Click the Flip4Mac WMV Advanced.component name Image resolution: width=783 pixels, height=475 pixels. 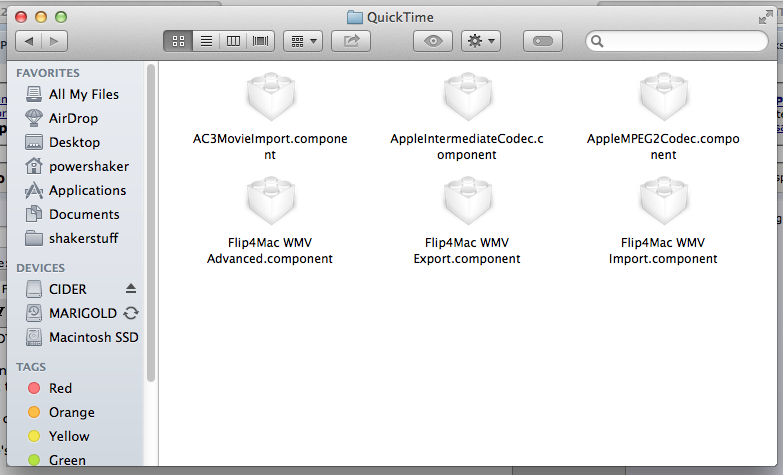coord(270,250)
